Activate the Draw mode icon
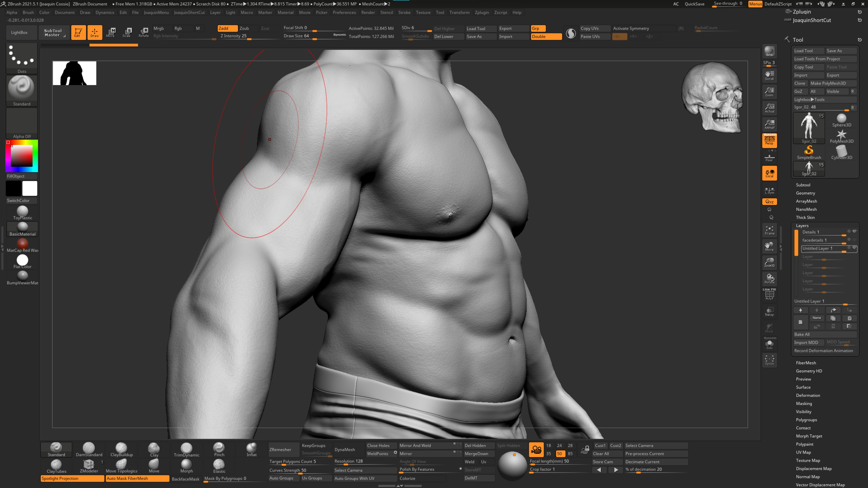 pyautogui.click(x=95, y=32)
